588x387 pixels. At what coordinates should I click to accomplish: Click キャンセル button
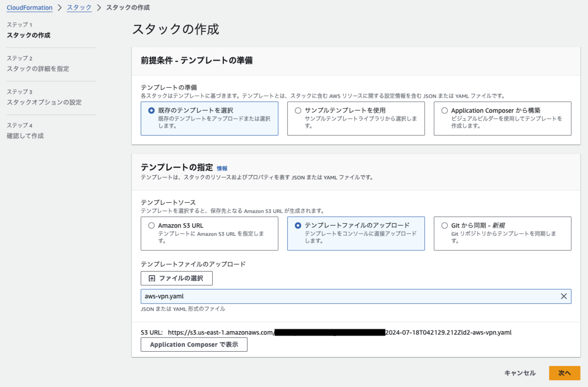pyautogui.click(x=520, y=373)
